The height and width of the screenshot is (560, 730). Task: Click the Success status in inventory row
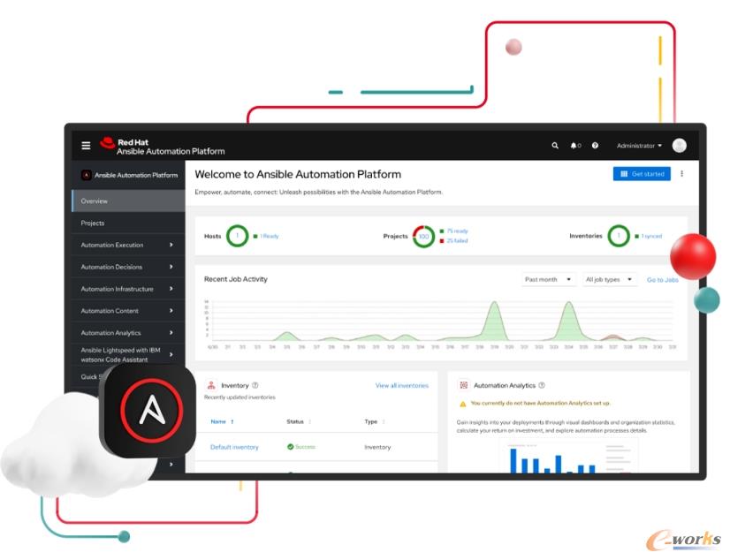301,447
